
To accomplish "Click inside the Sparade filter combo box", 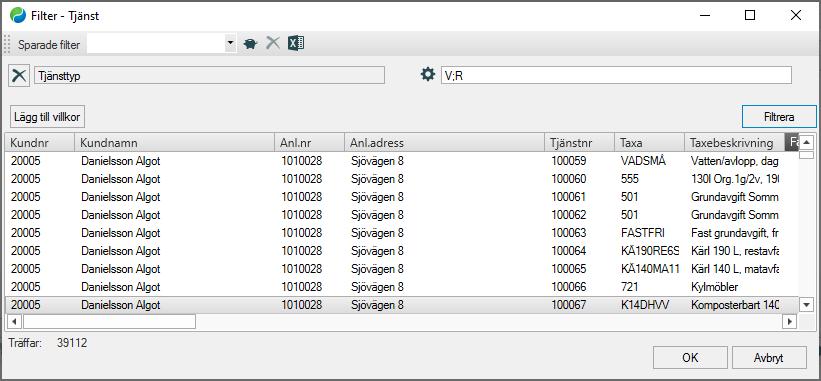I will 156,44.
